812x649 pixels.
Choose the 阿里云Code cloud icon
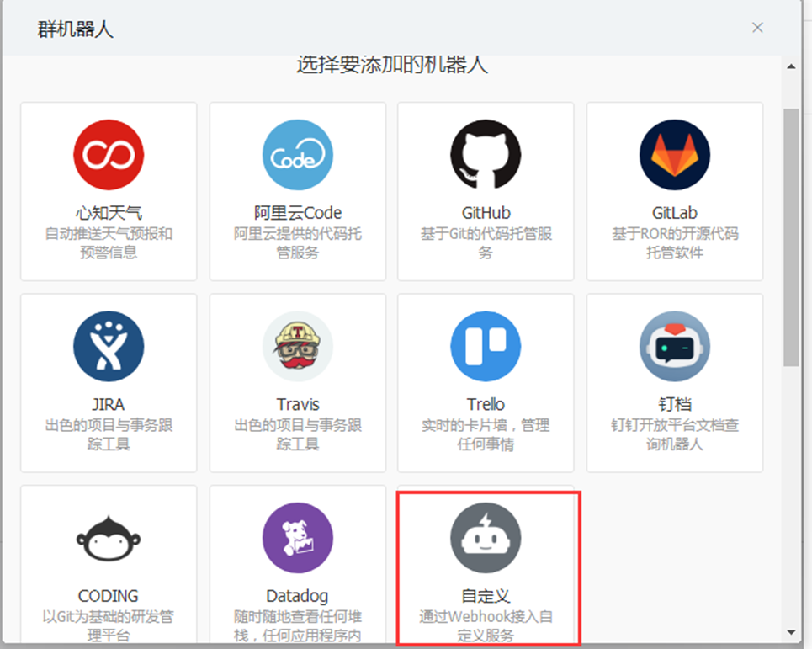coord(298,155)
